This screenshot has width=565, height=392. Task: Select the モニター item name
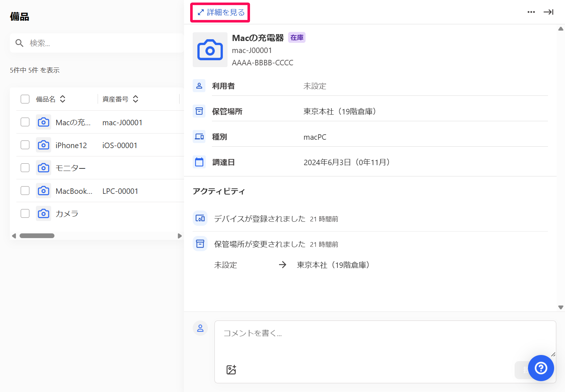[x=71, y=168]
